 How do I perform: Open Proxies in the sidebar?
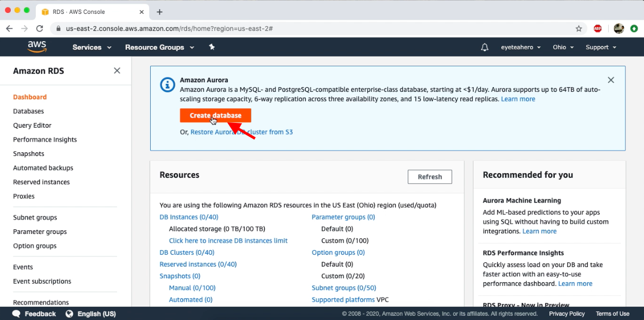[24, 196]
